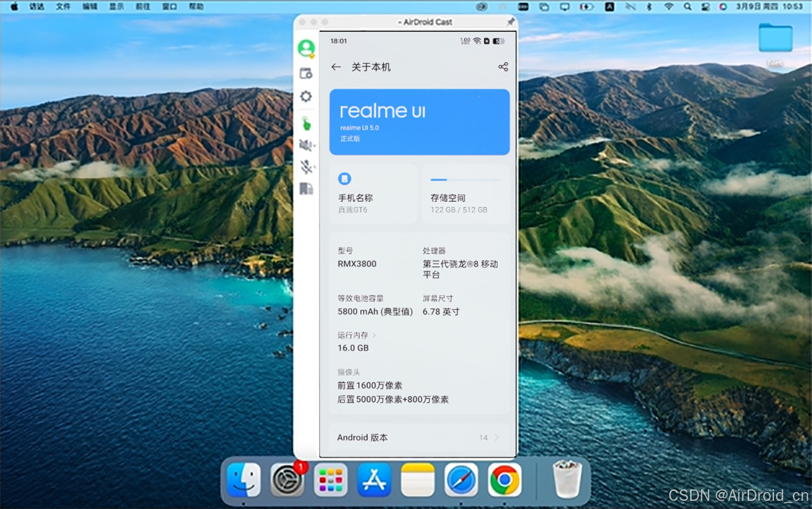This screenshot has height=509, width=812.
Task: Toggle the muted speaker sound icon
Action: point(306,145)
